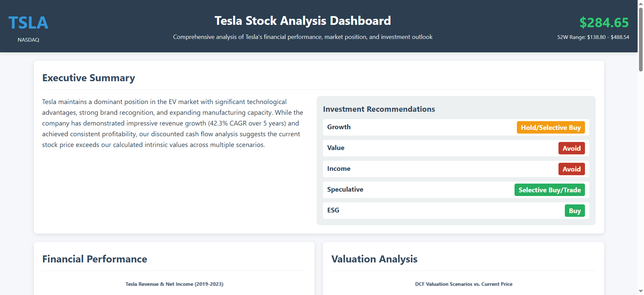
Task: Click the vertical page scrollbar thumb
Action: tap(641, 39)
